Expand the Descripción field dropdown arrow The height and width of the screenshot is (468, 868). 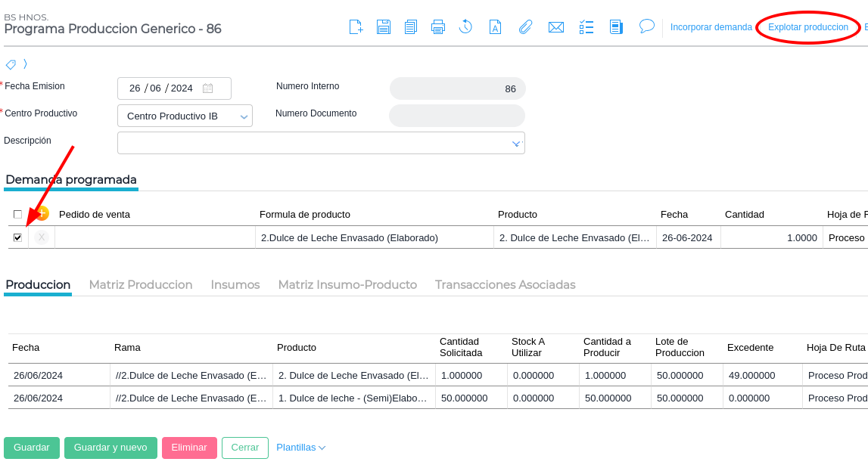516,144
